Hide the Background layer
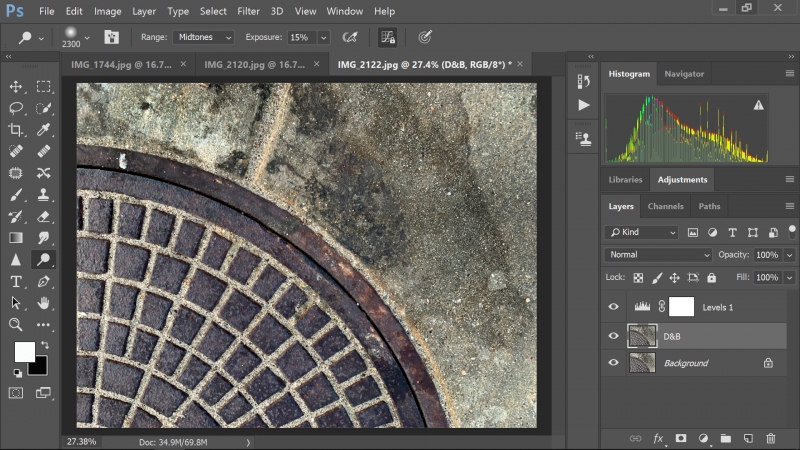This screenshot has height=450, width=800. (614, 363)
